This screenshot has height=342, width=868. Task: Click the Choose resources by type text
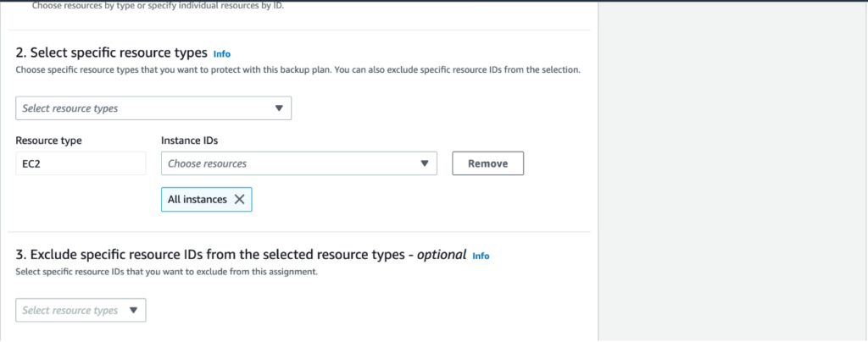[x=158, y=7]
